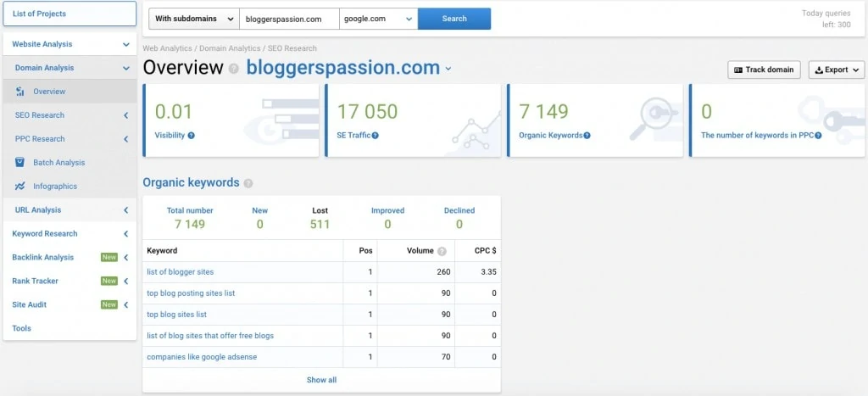Click Web Analytics breadcrumb
The width and height of the screenshot is (868, 396).
pos(167,48)
